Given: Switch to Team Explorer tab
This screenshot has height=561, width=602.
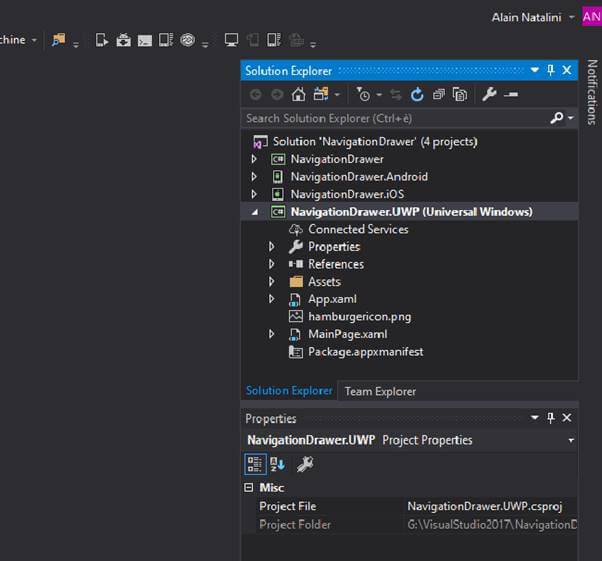Looking at the screenshot, I should click(380, 391).
